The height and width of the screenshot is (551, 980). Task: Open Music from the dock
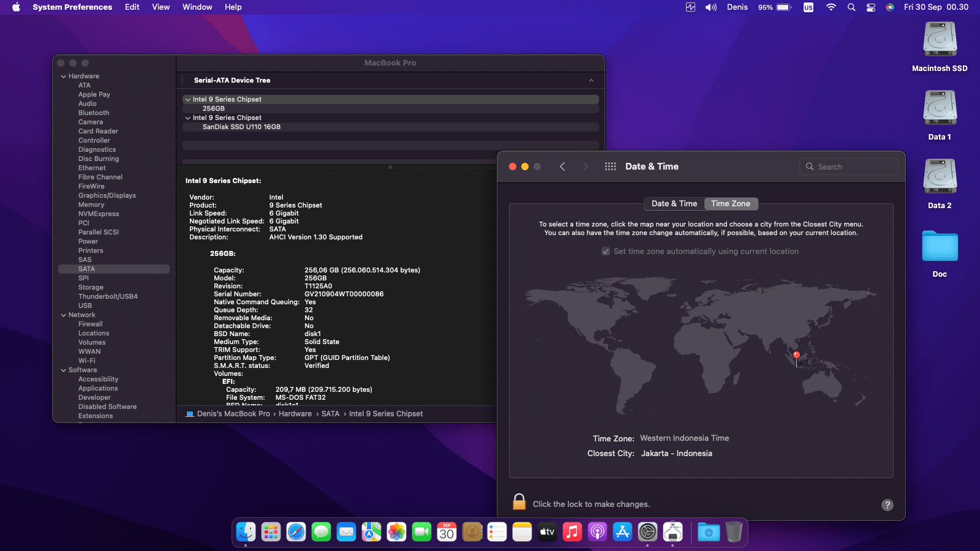pos(572,531)
